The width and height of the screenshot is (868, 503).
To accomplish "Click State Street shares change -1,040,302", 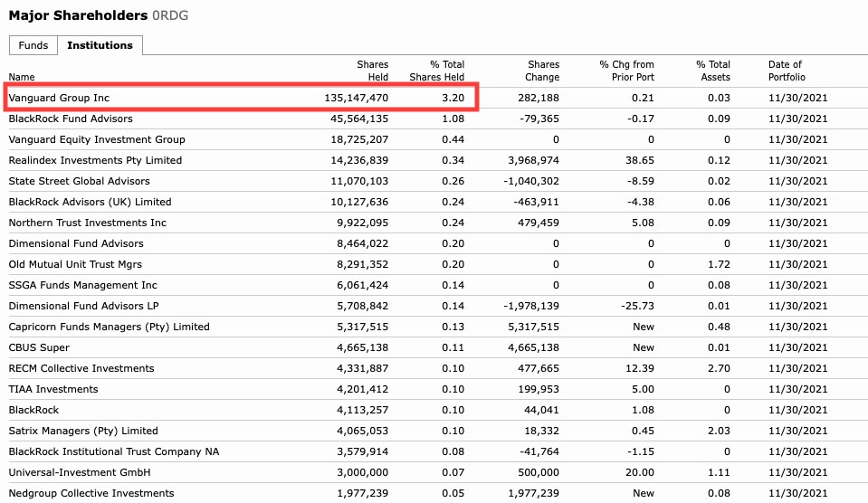I will point(531,181).
